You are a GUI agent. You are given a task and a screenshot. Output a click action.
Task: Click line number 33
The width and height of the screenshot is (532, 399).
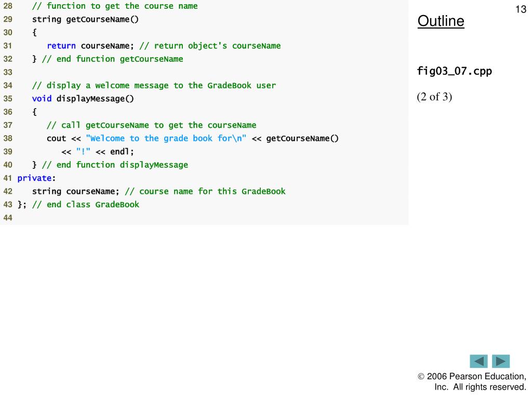pyautogui.click(x=8, y=72)
